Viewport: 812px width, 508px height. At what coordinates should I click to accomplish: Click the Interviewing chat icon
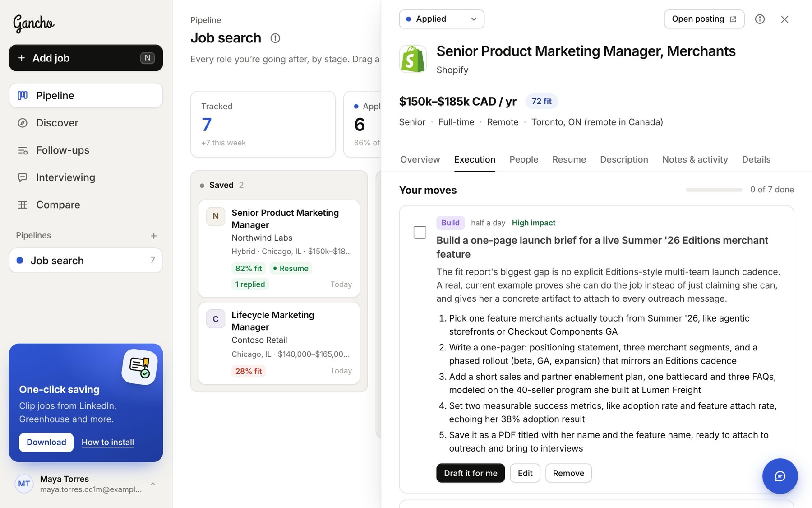tap(23, 177)
